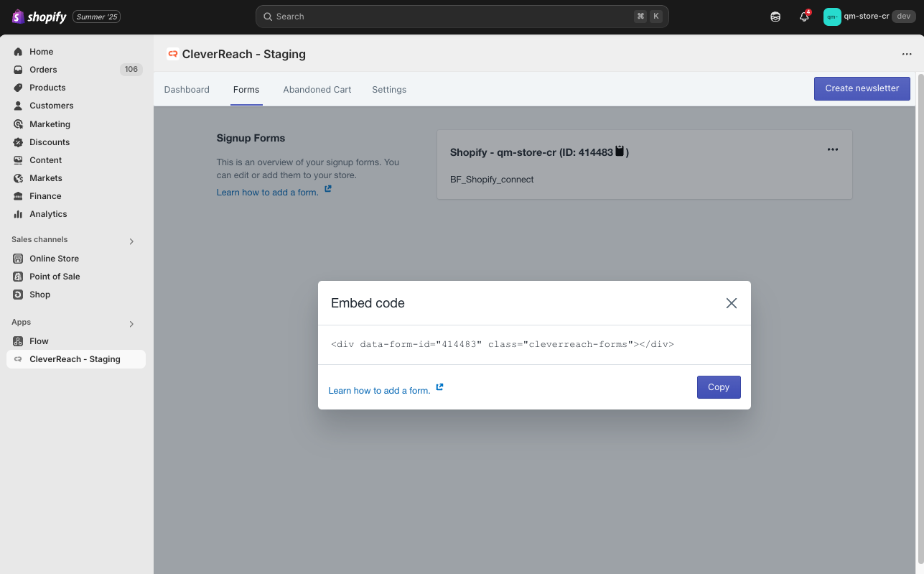Open app header three-dot menu
This screenshot has height=574, width=924.
907,54
